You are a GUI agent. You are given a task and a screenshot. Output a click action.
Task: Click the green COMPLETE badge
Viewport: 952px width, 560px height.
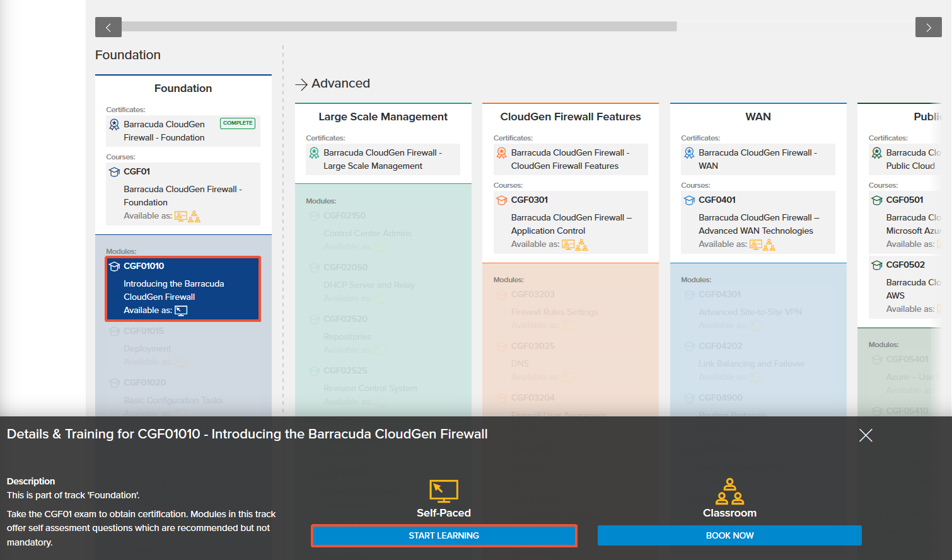point(238,123)
